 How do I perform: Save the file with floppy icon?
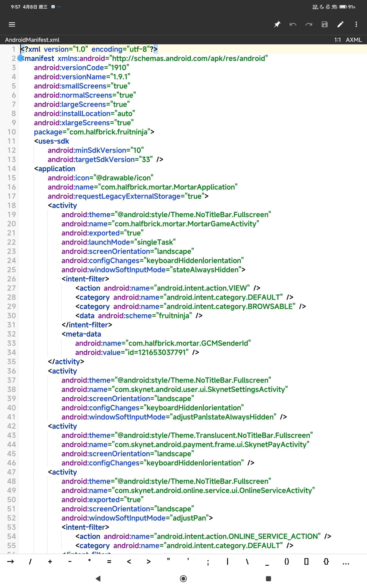(x=325, y=24)
